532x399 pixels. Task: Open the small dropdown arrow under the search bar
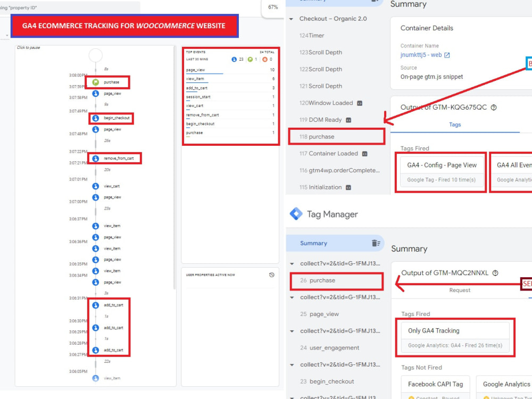tap(7, 35)
